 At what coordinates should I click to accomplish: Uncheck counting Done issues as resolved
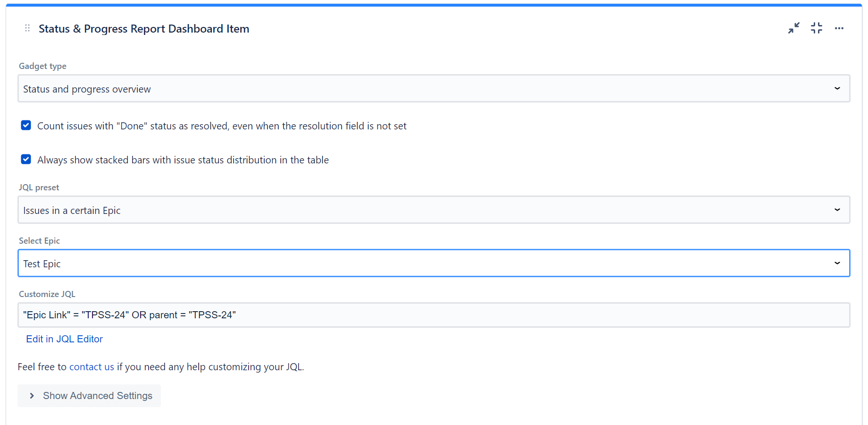[x=26, y=125]
